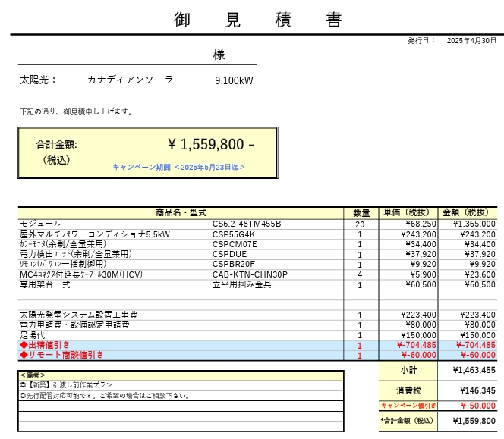Click the カナディアンソーラー maker name
This screenshot has height=439, width=504.
pyautogui.click(x=135, y=80)
